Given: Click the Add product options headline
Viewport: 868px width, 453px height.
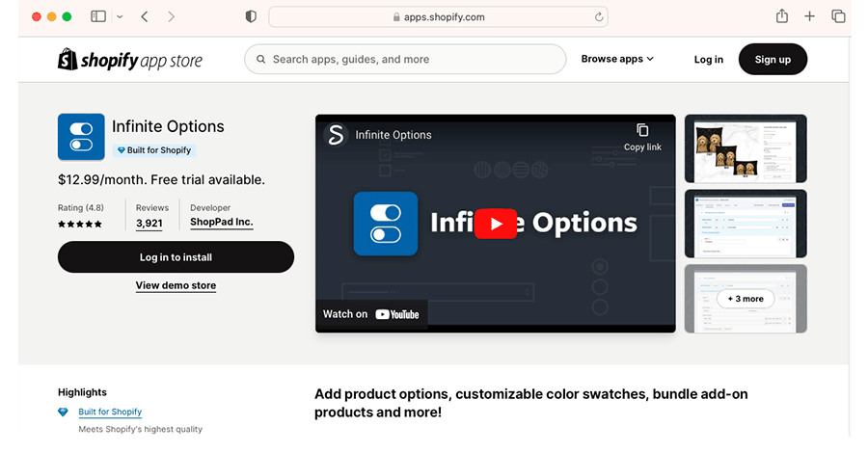Looking at the screenshot, I should click(530, 403).
